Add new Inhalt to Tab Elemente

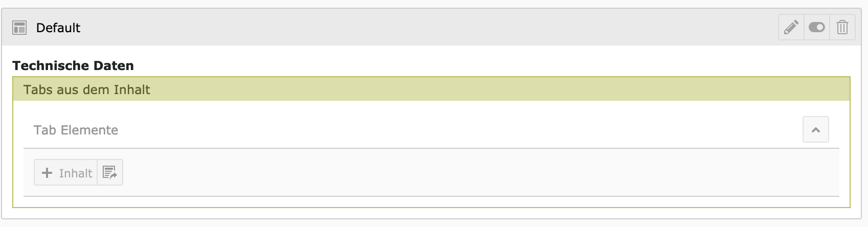click(66, 172)
